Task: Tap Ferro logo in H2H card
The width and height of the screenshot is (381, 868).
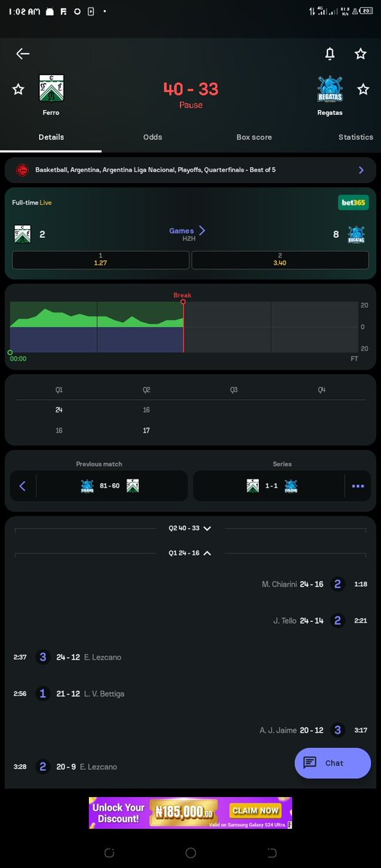Action: tap(22, 234)
